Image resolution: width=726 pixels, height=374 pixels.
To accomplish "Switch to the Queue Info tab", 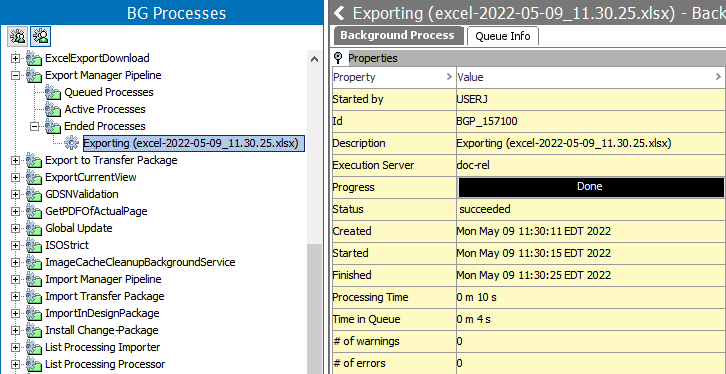I will pos(503,36).
